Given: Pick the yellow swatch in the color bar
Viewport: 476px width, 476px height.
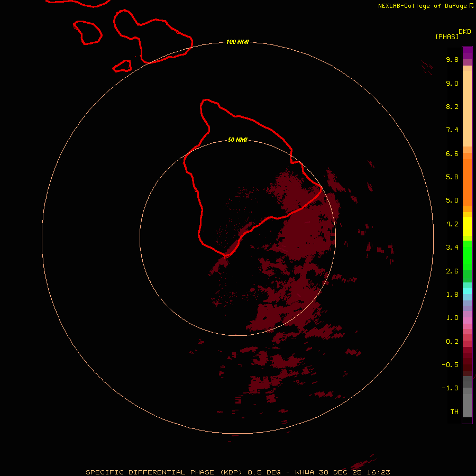Looking at the screenshot, I should pos(467,226).
